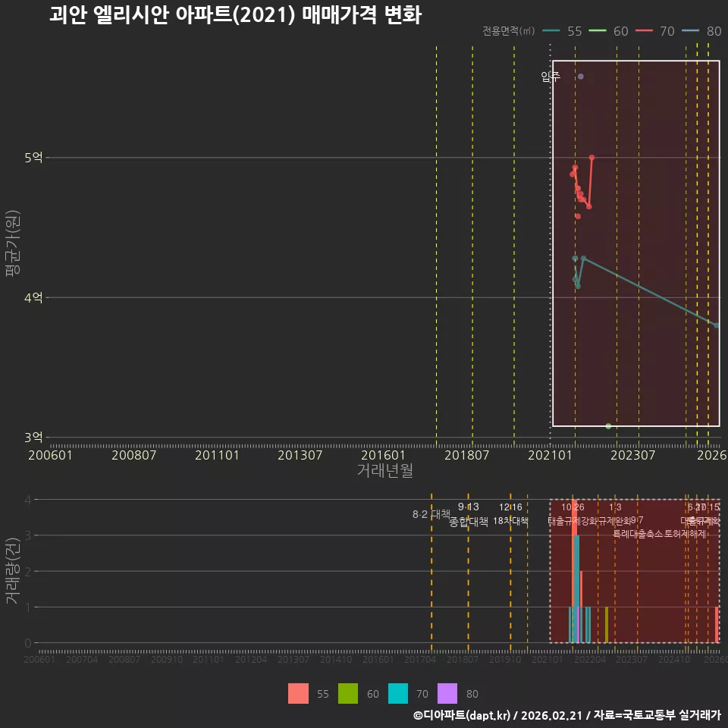Click the 전용면적(㎡) legend heading
Image resolution: width=728 pixels, height=728 pixels.
click(508, 31)
